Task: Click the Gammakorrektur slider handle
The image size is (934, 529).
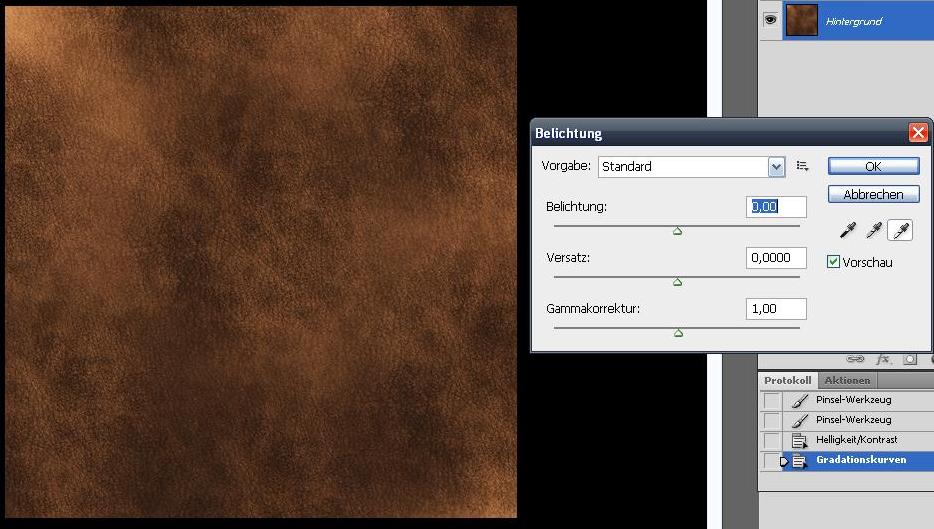Action: click(x=678, y=333)
